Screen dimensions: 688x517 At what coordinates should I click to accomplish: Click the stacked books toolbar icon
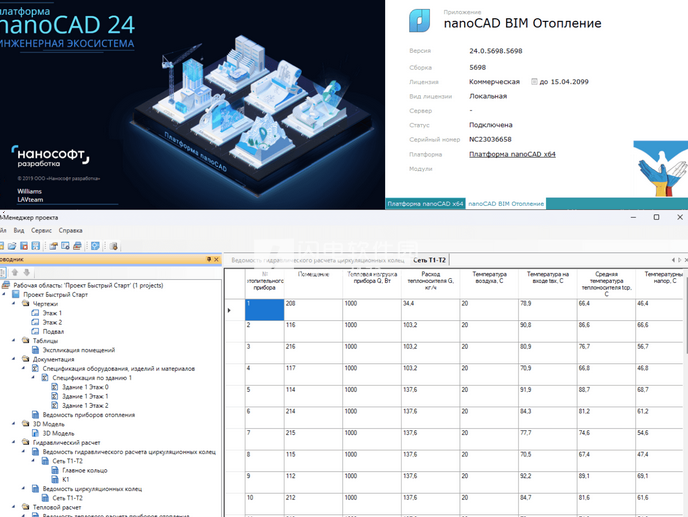(77, 246)
